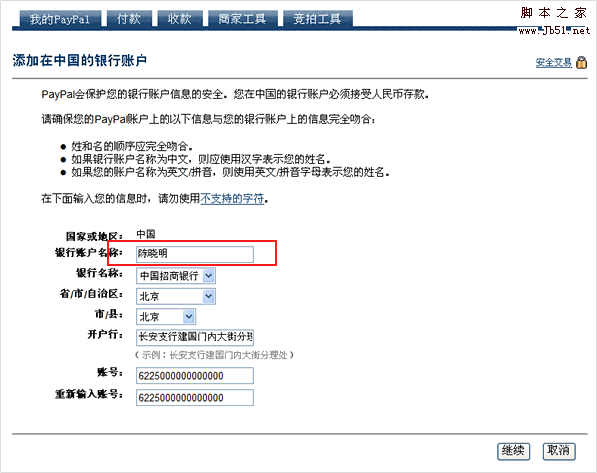This screenshot has height=473, width=597.
Task: Go to the 收款 tab
Action: click(180, 19)
